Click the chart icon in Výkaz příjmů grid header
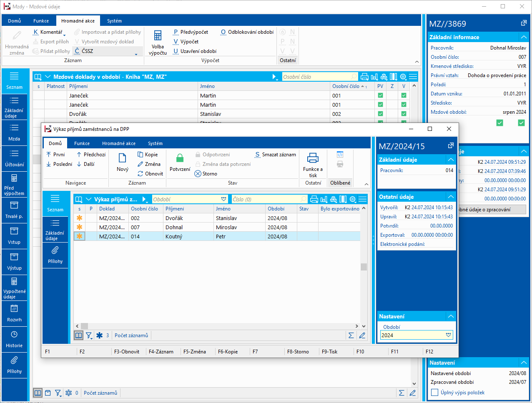The image size is (532, 403). (x=324, y=199)
